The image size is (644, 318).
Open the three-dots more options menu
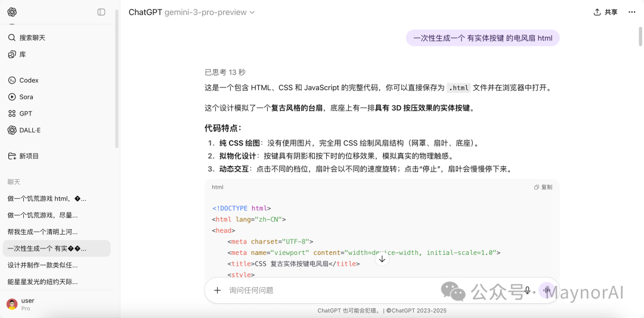click(x=632, y=13)
